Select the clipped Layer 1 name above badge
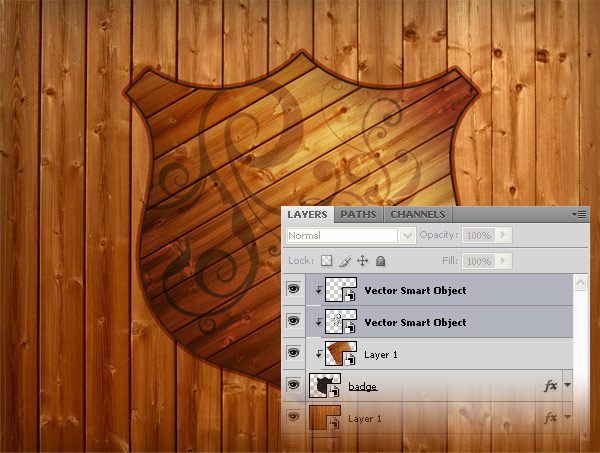Screen dimensions: 600x453 381,355
